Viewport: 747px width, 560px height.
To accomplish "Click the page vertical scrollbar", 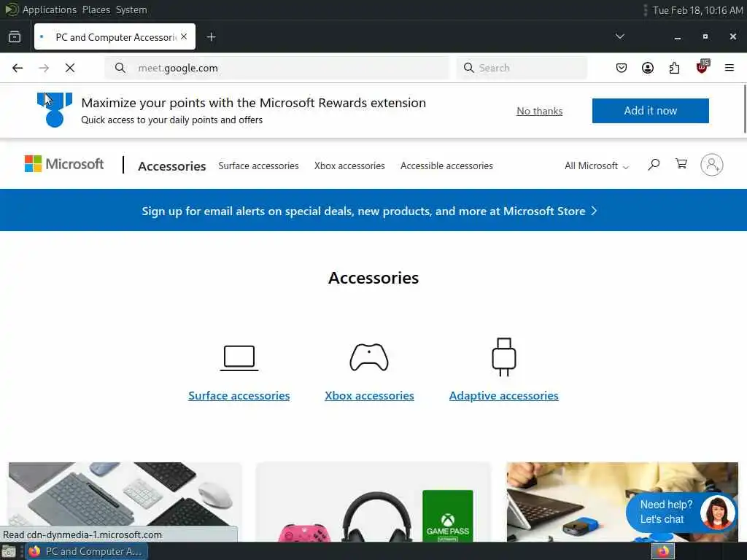I will click(744, 109).
